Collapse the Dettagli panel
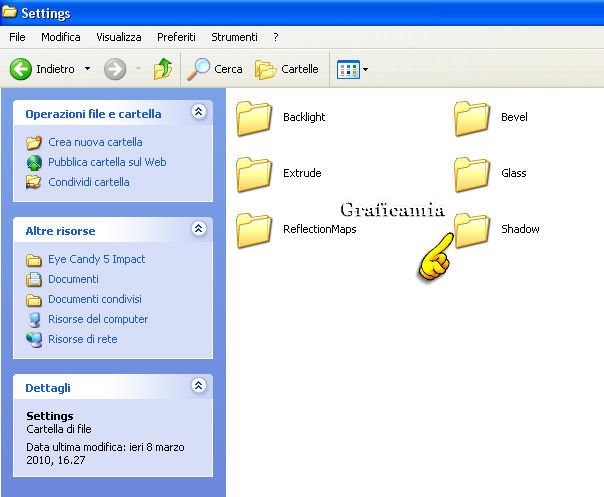604x497 pixels. (x=199, y=385)
